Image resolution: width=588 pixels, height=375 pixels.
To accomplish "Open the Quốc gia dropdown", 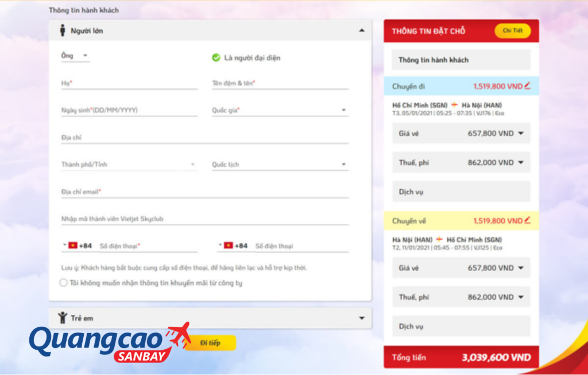I will [280, 110].
